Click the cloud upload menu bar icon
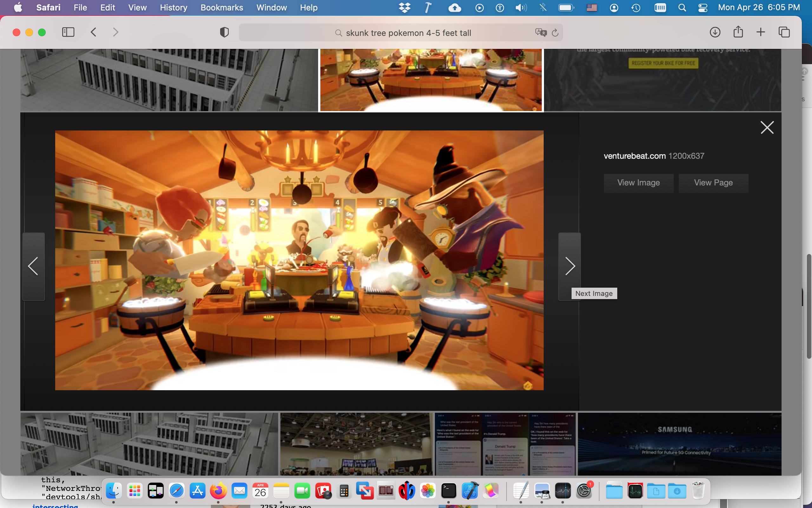812x508 pixels. 455,7
